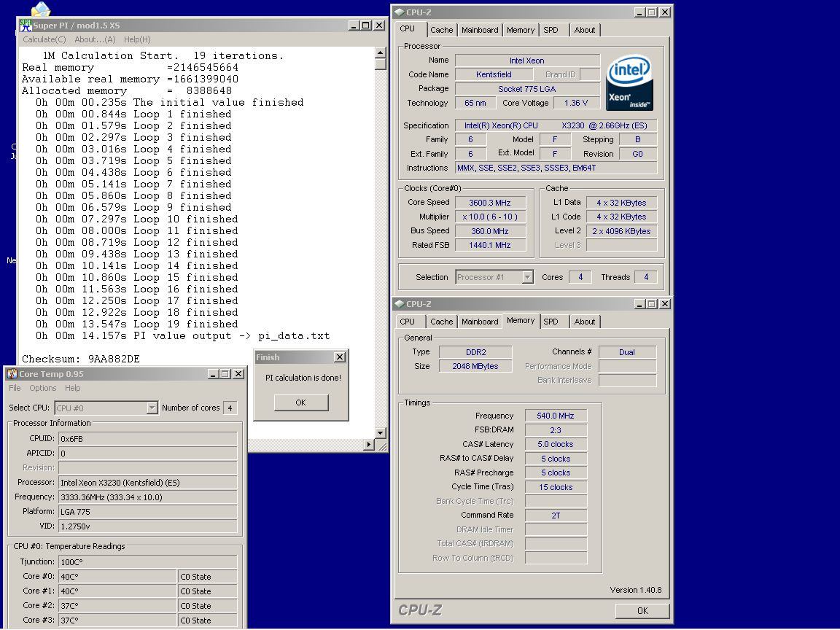Click the Cycle Time value '15 clocks'
Viewport: 840px width, 630px height.
[x=556, y=487]
